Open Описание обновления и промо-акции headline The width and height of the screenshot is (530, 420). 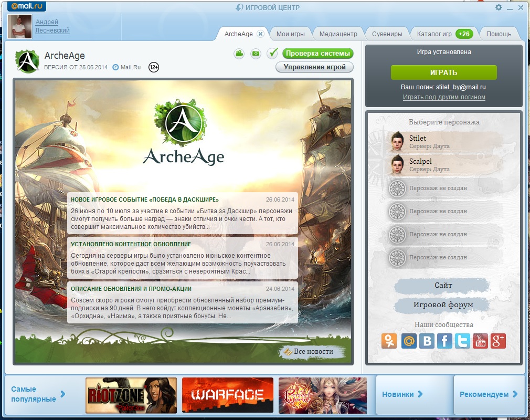click(x=131, y=289)
